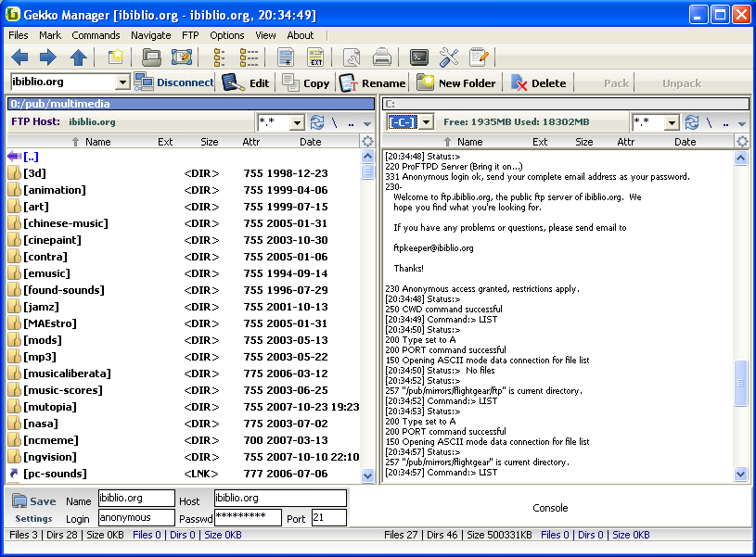Click the Disconnect button
The height and width of the screenshot is (557, 756).
(174, 82)
